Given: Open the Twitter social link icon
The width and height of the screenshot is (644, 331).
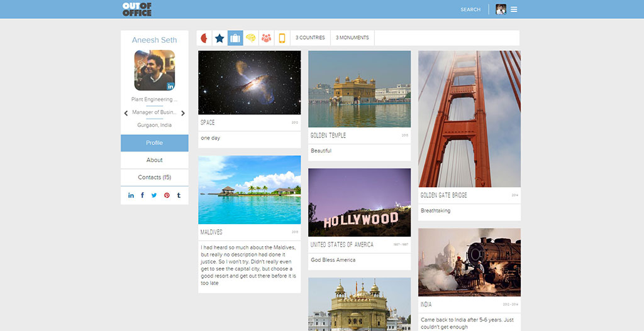Looking at the screenshot, I should (154, 195).
